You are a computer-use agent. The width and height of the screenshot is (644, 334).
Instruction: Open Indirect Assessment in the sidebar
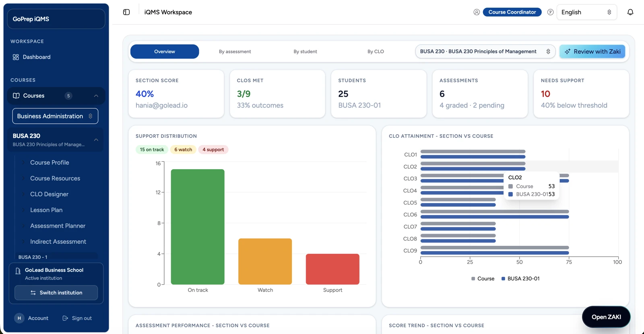[x=58, y=242]
